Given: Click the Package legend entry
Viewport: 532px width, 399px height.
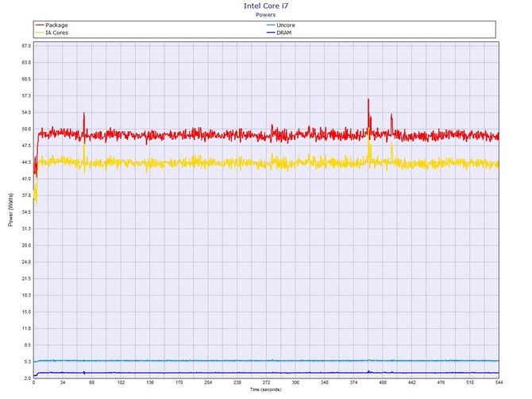Looking at the screenshot, I should tap(52, 25).
